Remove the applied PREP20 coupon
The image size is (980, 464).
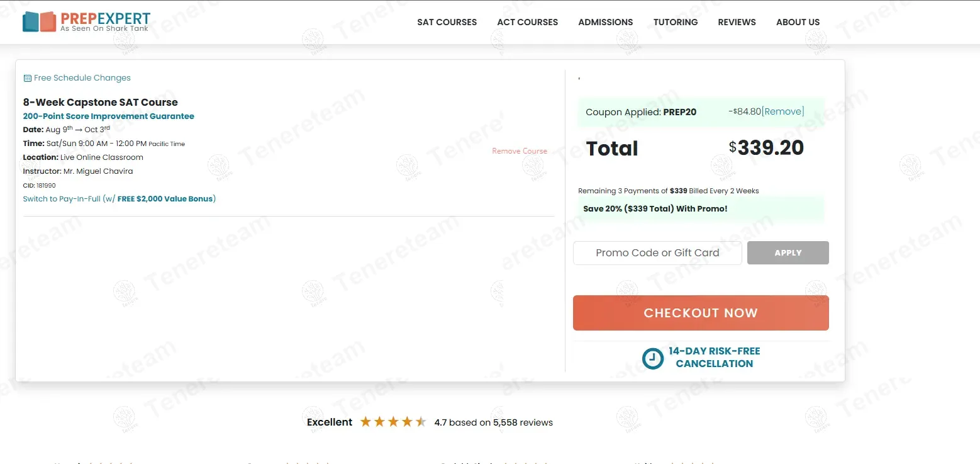click(782, 111)
